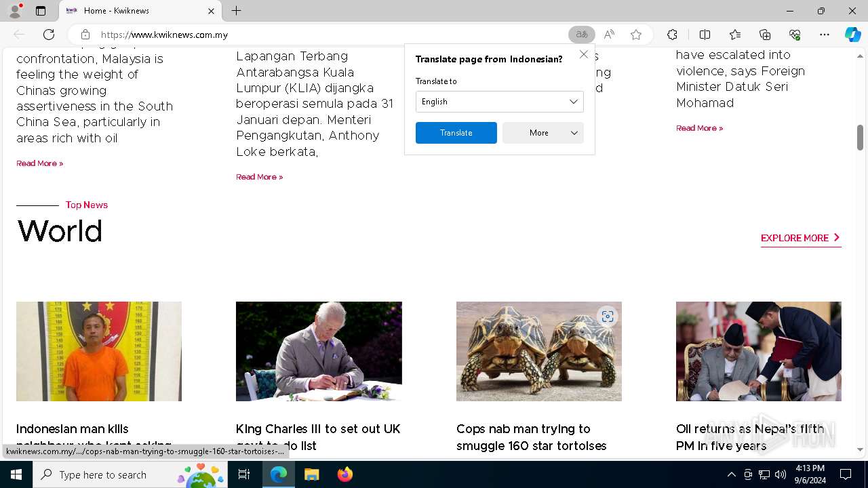Open the Favorites list icon
This screenshot has height=488, width=868.
[735, 35]
